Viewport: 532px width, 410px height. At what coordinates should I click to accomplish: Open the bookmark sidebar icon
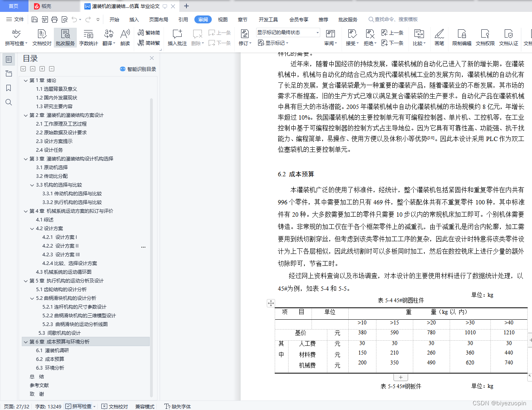click(9, 88)
